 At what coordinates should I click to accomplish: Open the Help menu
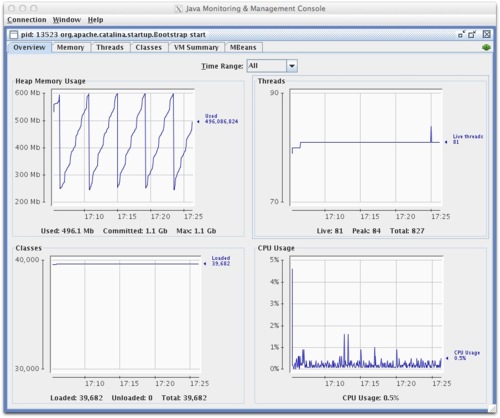[x=95, y=20]
